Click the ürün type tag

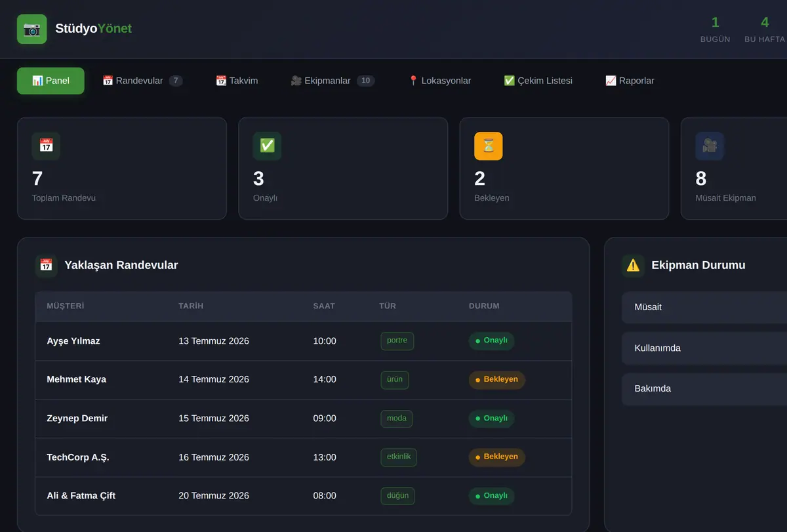[395, 380]
